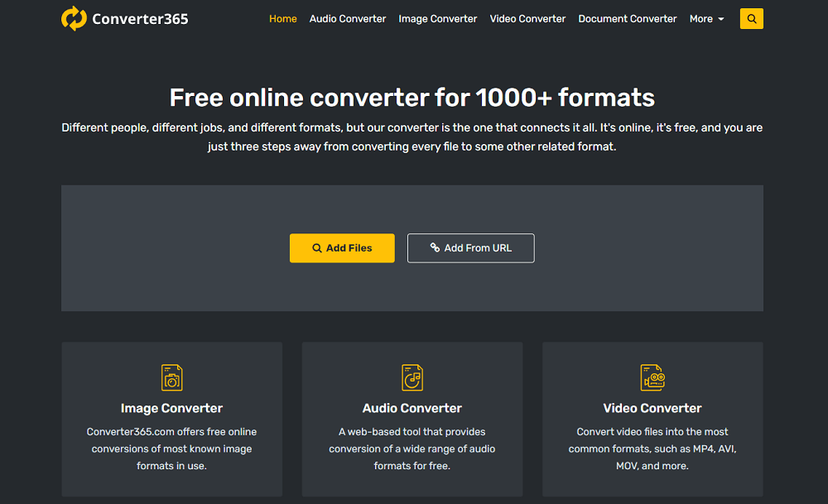Click the chain link icon in Add From URL
Screen dimensions: 828x504
tap(435, 247)
